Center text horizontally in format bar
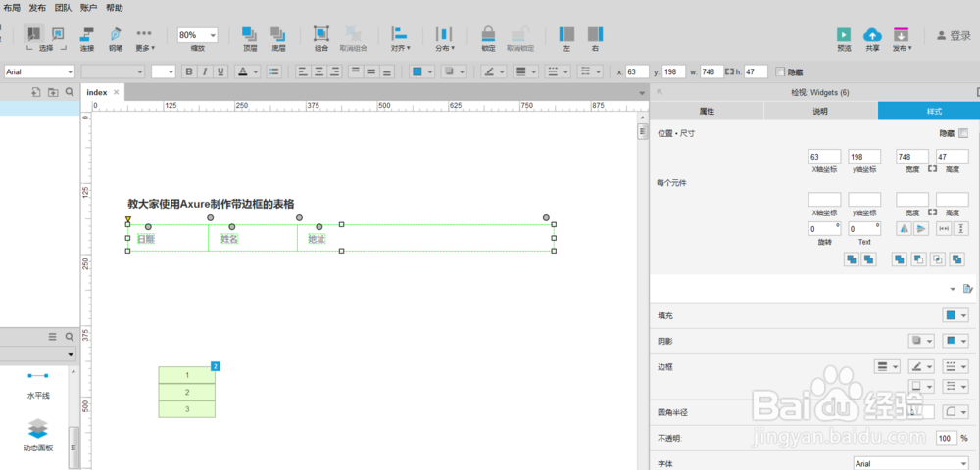 (x=319, y=71)
